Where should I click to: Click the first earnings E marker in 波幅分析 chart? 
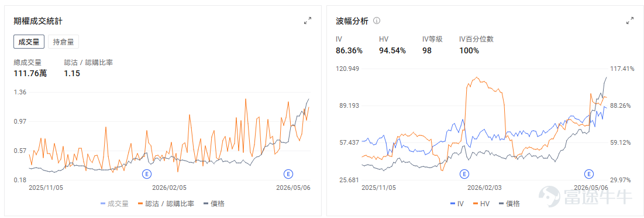coord(464,174)
